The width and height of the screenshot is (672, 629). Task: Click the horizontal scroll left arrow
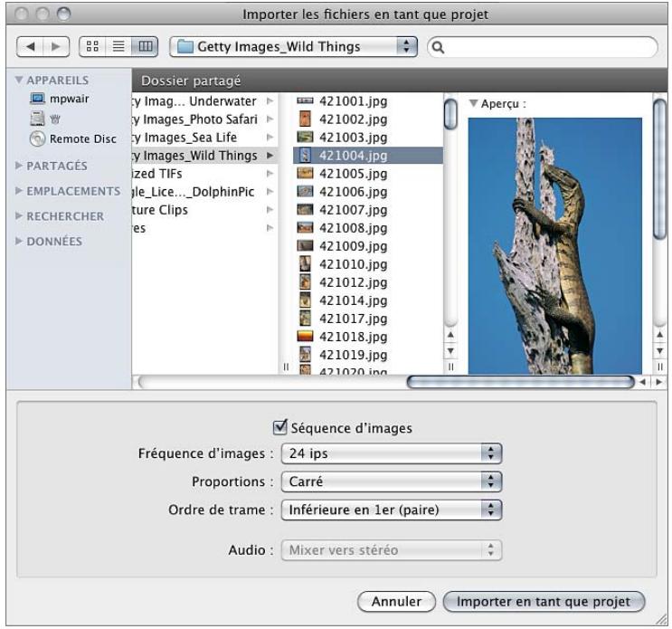point(642,382)
